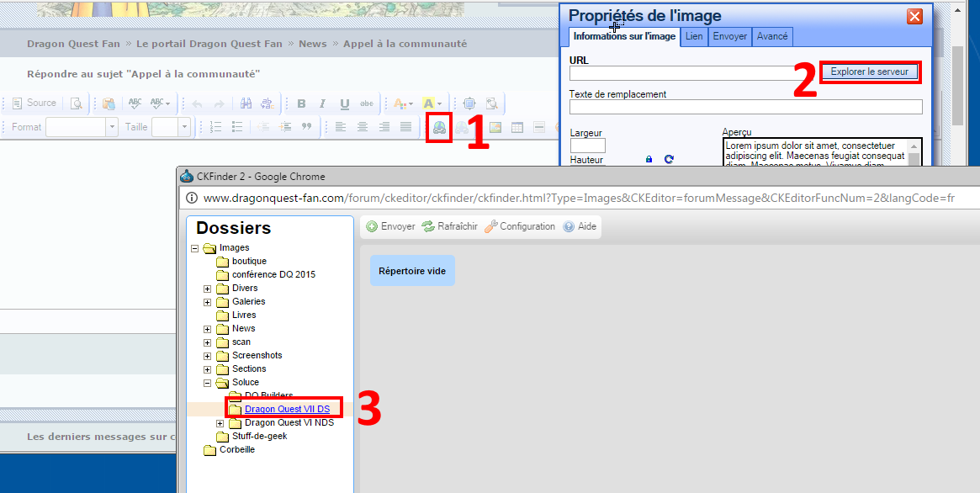Click the Replace text icon
The height and width of the screenshot is (493, 980).
click(x=268, y=103)
